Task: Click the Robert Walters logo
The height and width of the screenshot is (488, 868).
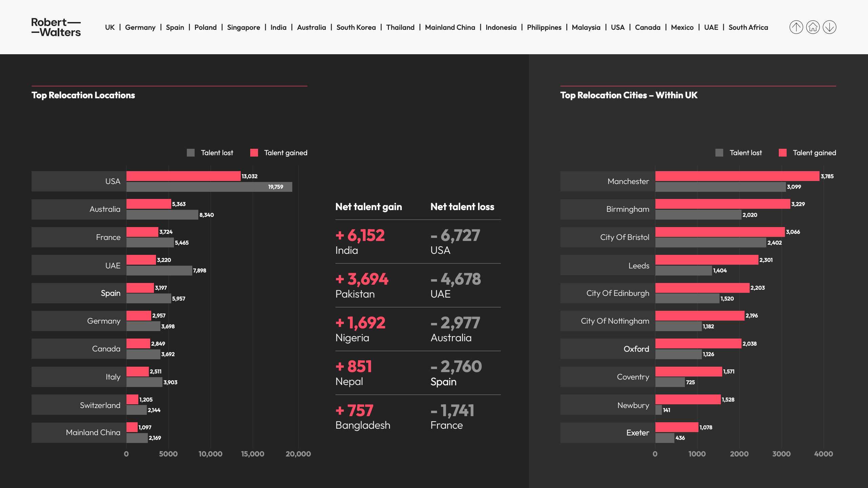Action: (56, 27)
